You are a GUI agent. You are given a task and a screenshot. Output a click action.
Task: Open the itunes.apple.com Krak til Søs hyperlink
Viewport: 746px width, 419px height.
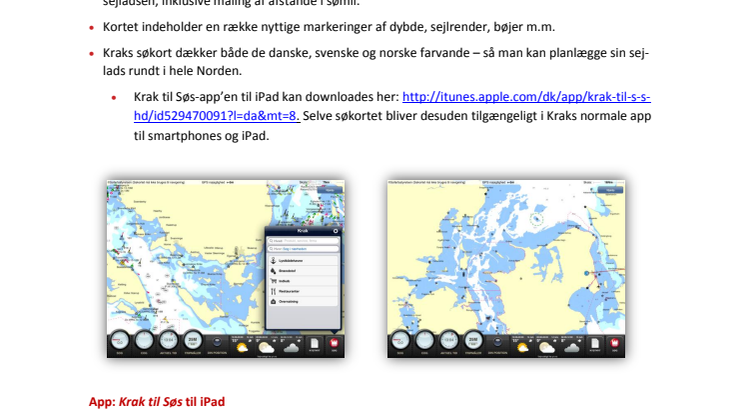(526, 97)
